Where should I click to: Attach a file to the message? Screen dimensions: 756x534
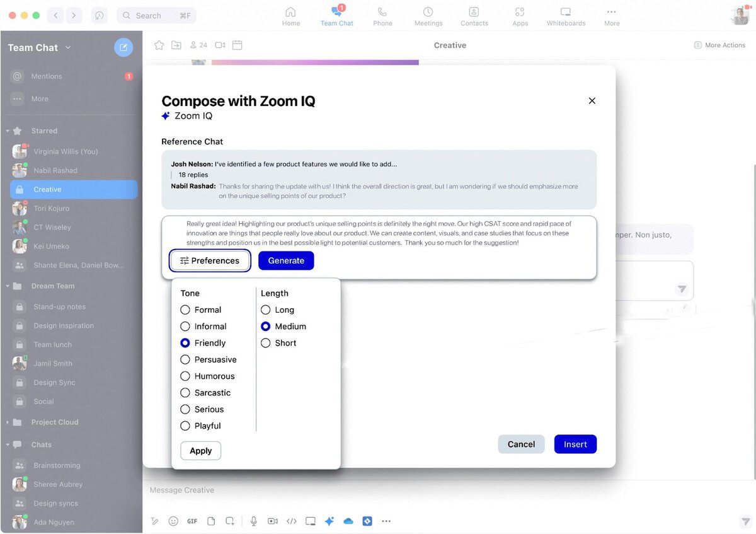click(x=212, y=521)
